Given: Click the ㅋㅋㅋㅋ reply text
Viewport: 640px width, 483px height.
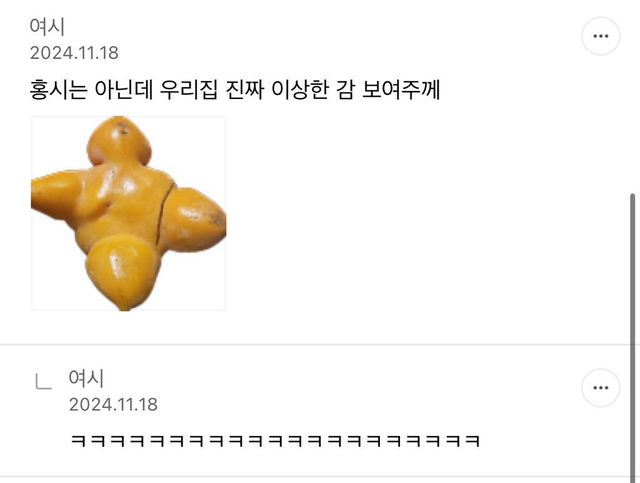Looking at the screenshot, I should 275,441.
